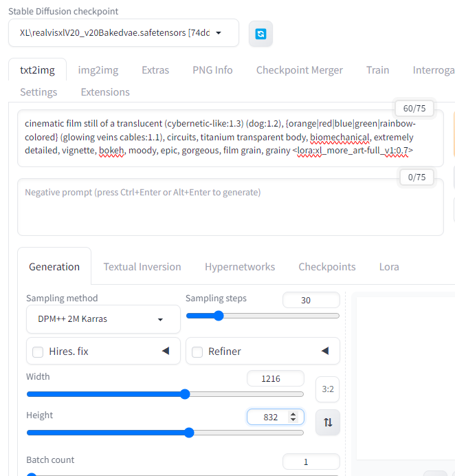Click into the positive prompt text box

click(230, 138)
